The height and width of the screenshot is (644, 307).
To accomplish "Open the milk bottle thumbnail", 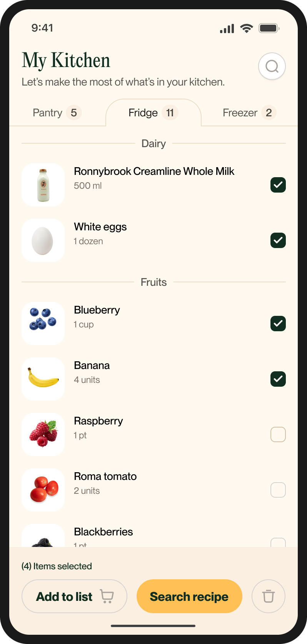I will (43, 185).
